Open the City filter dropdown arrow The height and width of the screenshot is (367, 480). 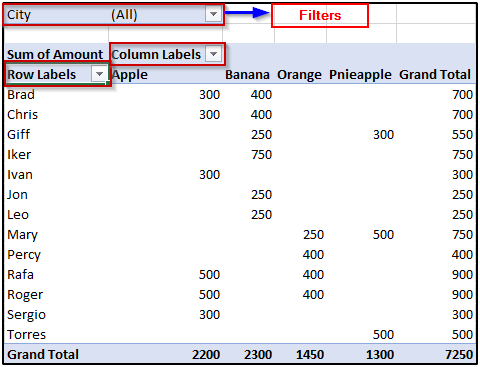pyautogui.click(x=213, y=14)
